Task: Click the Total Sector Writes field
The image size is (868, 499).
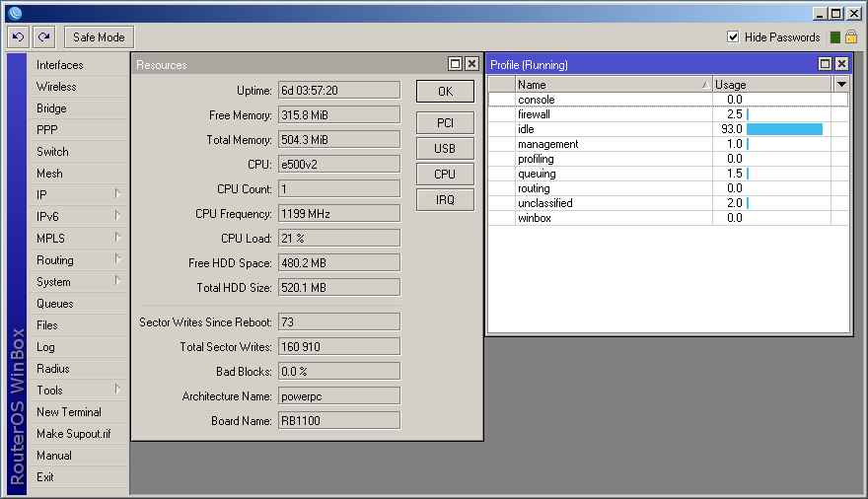Action: pos(338,346)
